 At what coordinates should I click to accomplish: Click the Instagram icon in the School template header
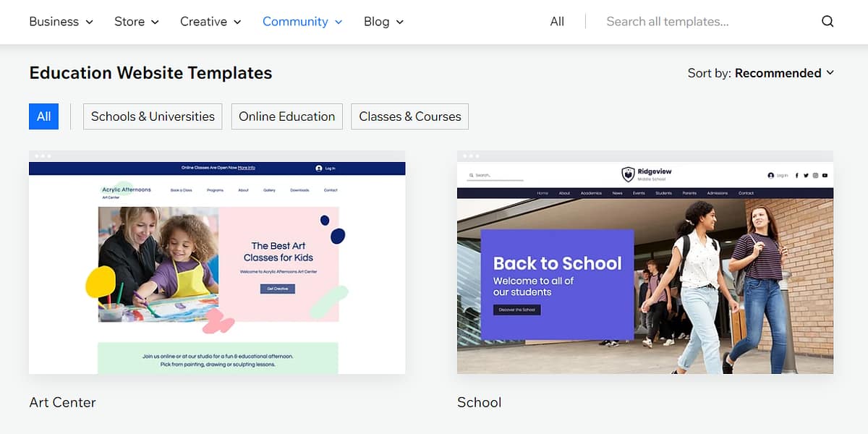[816, 175]
